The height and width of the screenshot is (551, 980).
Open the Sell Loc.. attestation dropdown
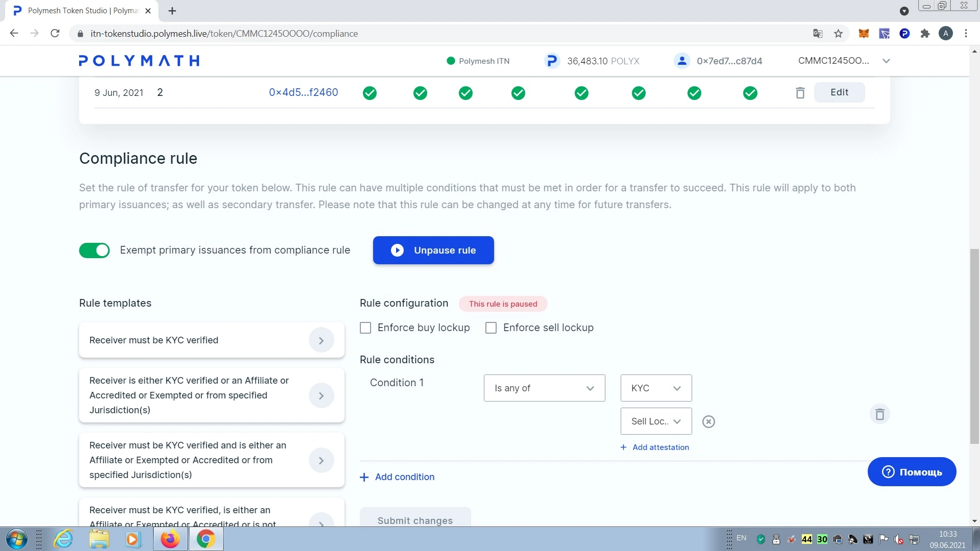coord(656,421)
